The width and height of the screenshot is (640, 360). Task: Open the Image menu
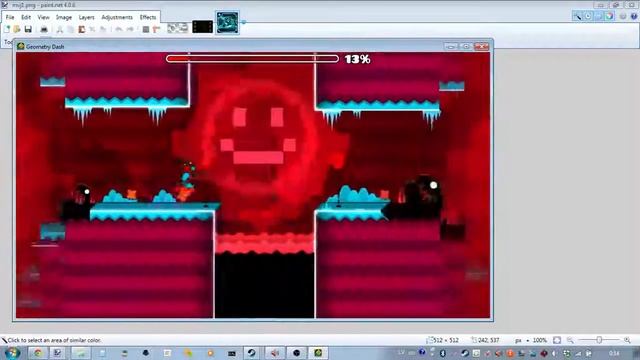64,17
